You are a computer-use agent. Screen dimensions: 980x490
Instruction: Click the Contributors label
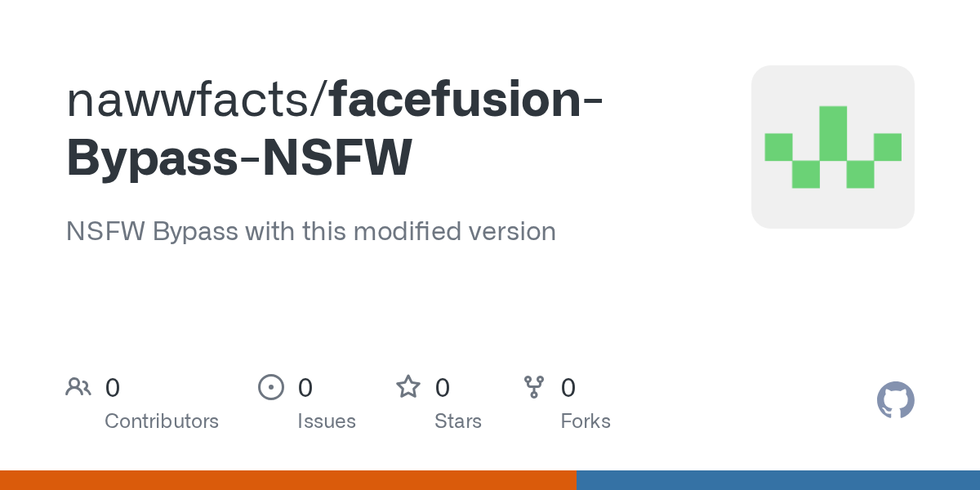[x=162, y=421]
